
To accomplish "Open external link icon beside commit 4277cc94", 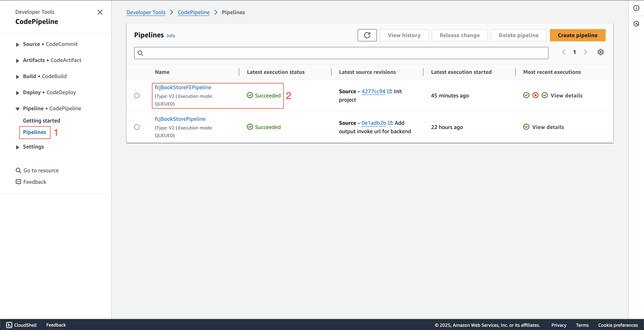I will (x=389, y=91).
